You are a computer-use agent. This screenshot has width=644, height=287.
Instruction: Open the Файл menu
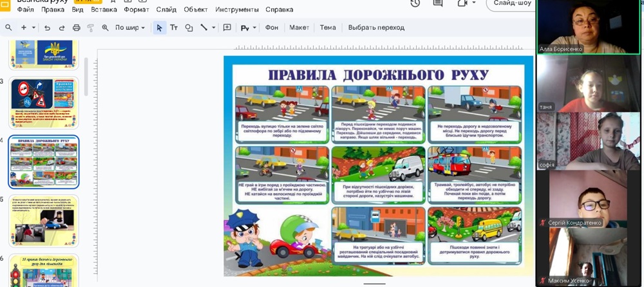(x=26, y=10)
